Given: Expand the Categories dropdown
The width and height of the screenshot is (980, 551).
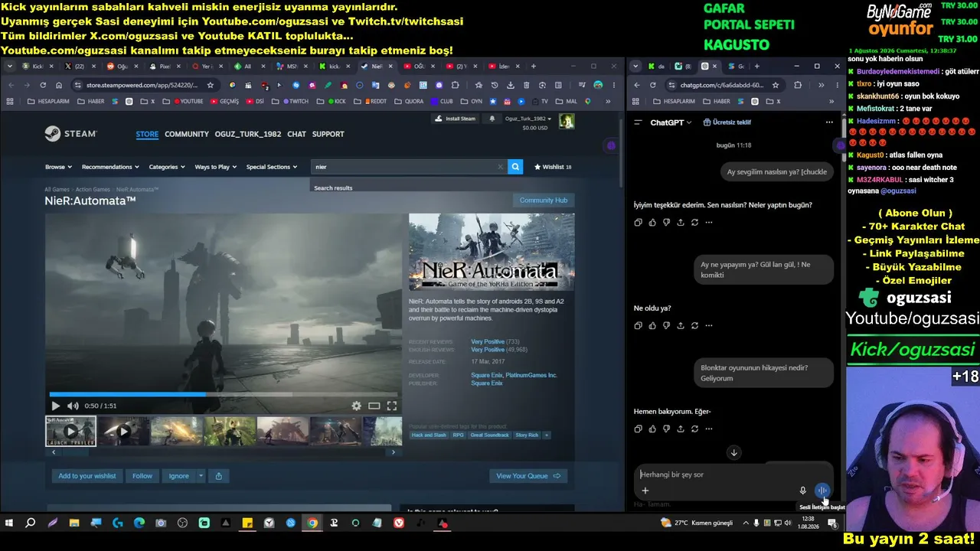Looking at the screenshot, I should point(167,167).
